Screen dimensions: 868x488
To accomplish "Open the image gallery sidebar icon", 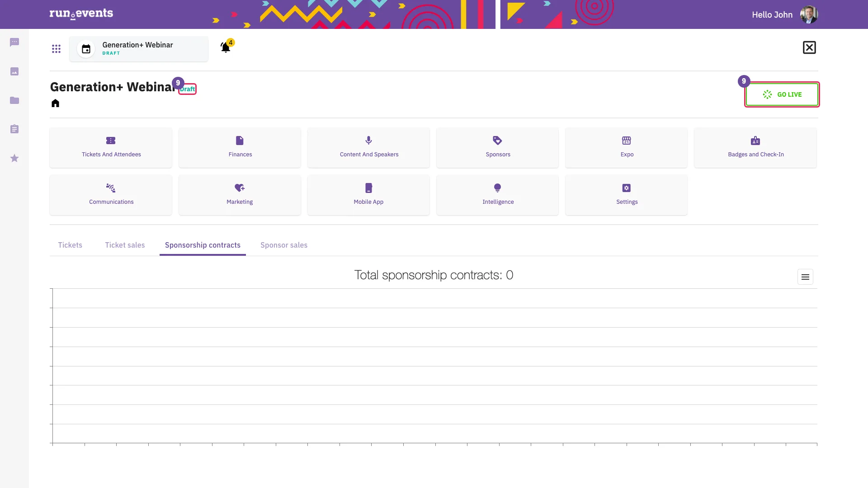I will [x=14, y=71].
